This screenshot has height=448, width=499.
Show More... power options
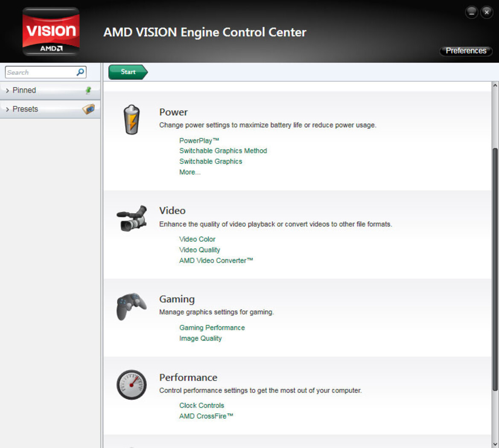(190, 172)
